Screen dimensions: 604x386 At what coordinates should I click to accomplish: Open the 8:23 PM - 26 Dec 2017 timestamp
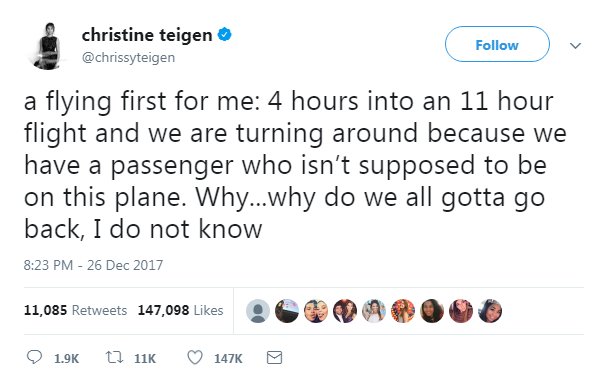click(x=93, y=265)
